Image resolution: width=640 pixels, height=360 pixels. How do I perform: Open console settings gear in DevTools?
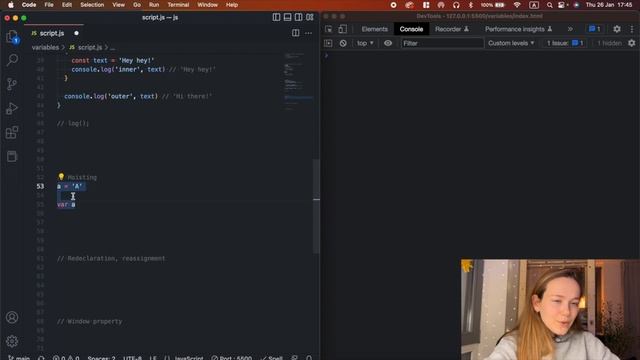631,43
